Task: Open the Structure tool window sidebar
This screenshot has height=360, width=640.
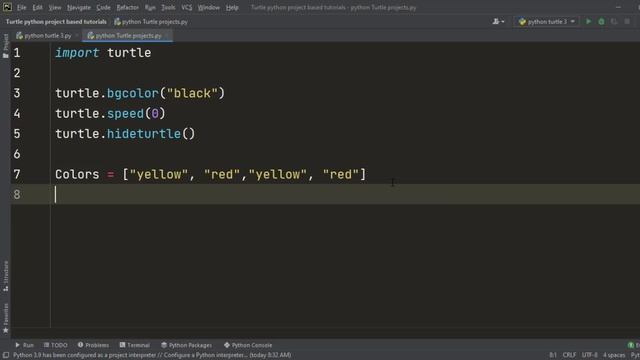Action: [5, 276]
